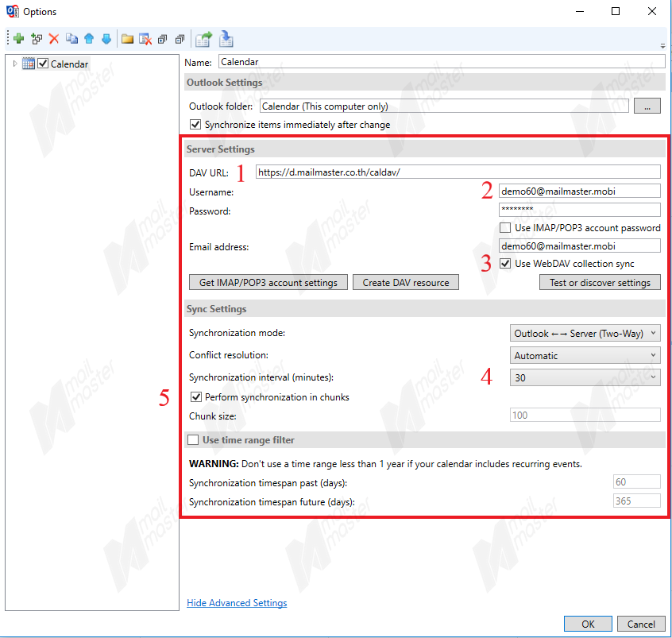
Task: Expand all nodes toolbar icon
Action: point(162,39)
